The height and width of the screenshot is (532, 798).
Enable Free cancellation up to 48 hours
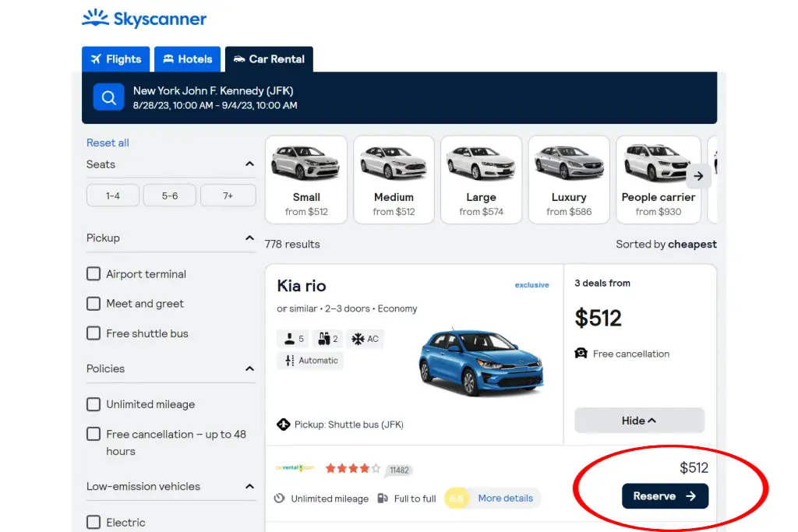(x=94, y=434)
